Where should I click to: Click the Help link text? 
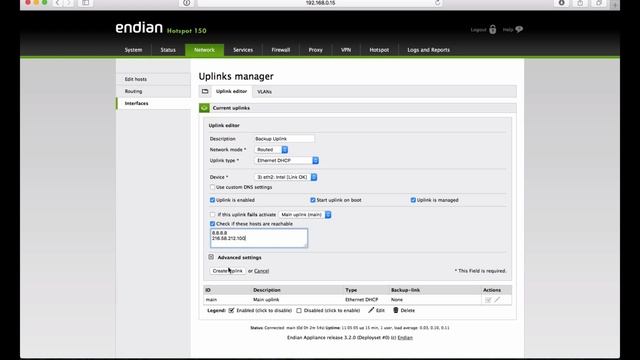(508, 30)
